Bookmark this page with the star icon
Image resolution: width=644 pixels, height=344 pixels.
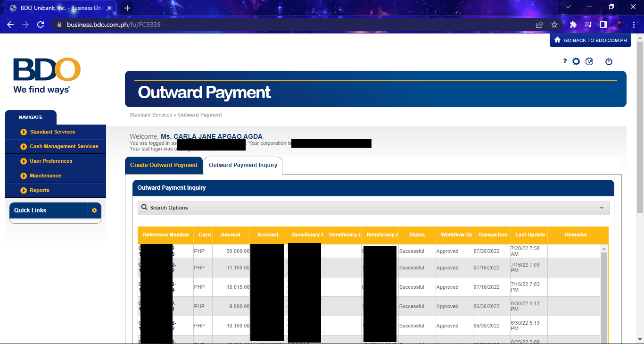(x=554, y=25)
